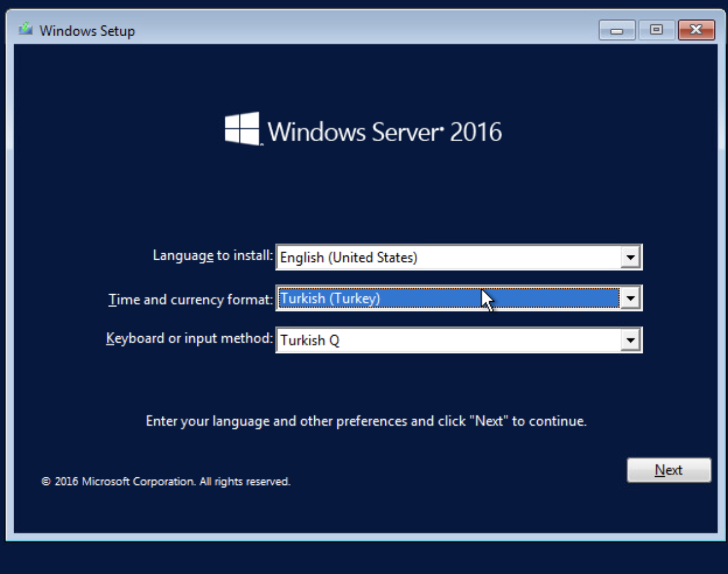Click the "Language to install" label

[212, 256]
